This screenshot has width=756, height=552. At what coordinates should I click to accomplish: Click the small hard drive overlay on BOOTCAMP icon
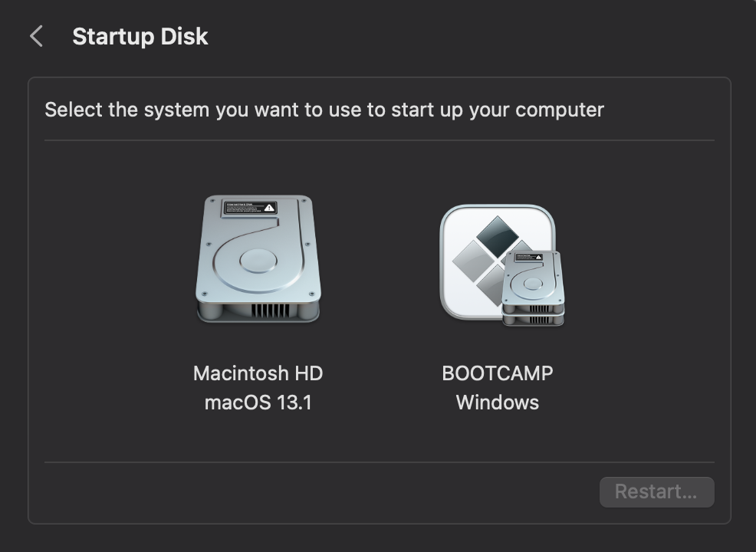tap(533, 288)
